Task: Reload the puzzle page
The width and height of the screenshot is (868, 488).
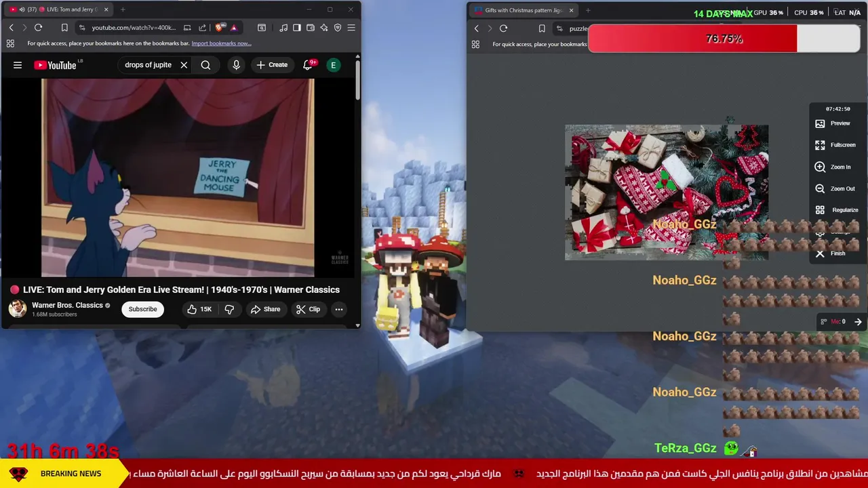Action: tap(503, 28)
